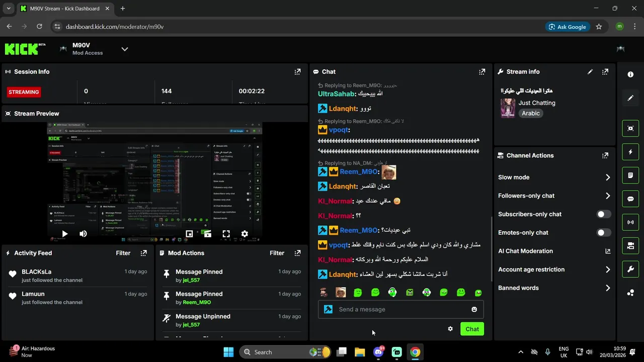Bookmark this page with the star icon
The width and height of the screenshot is (644, 362).
point(599,27)
